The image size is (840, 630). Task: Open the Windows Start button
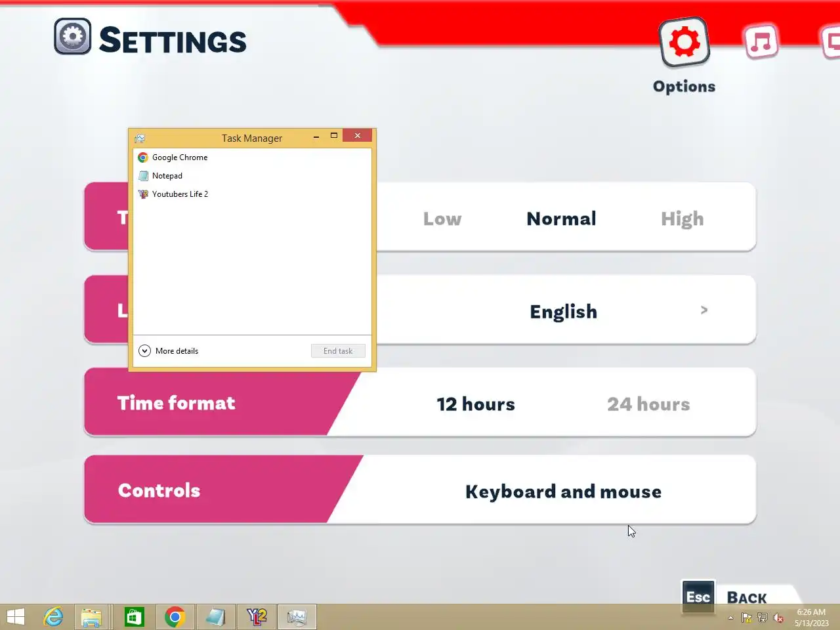pyautogui.click(x=16, y=617)
